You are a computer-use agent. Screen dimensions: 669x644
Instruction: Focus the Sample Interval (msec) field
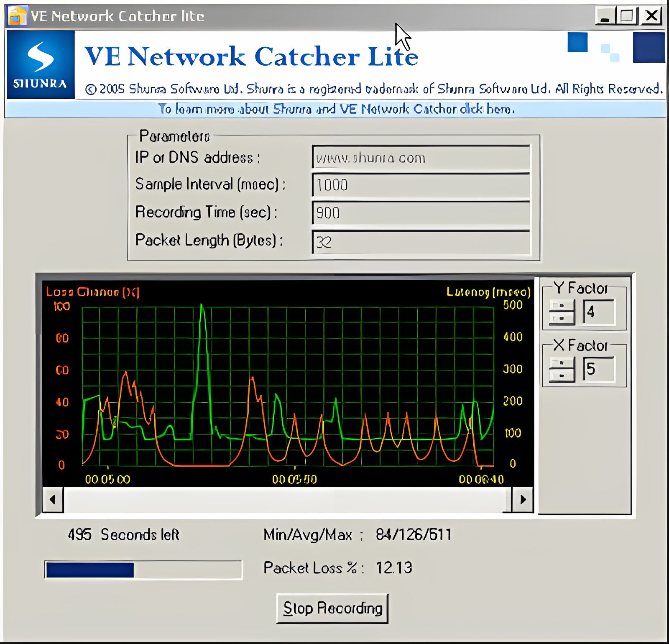(x=421, y=185)
